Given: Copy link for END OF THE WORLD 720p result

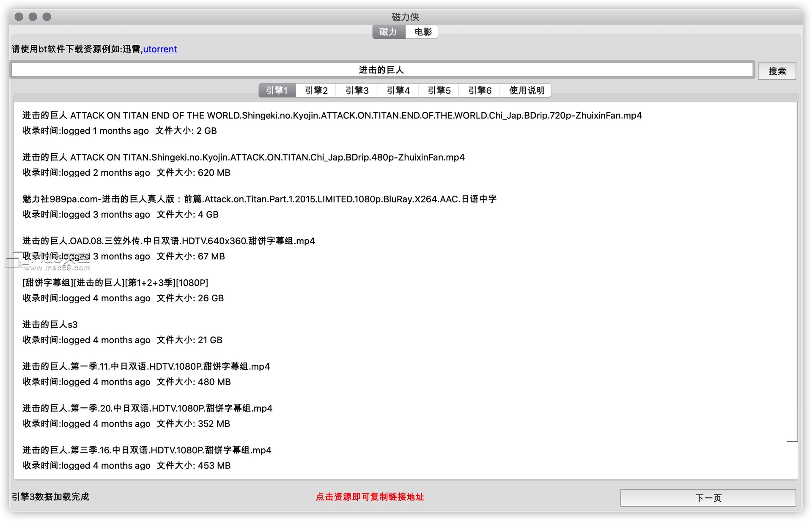Looking at the screenshot, I should click(332, 115).
